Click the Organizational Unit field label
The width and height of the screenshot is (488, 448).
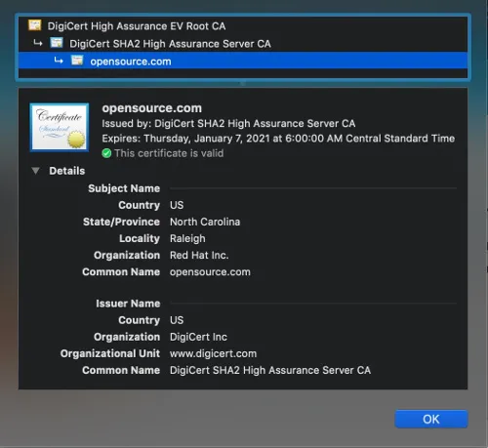click(110, 353)
